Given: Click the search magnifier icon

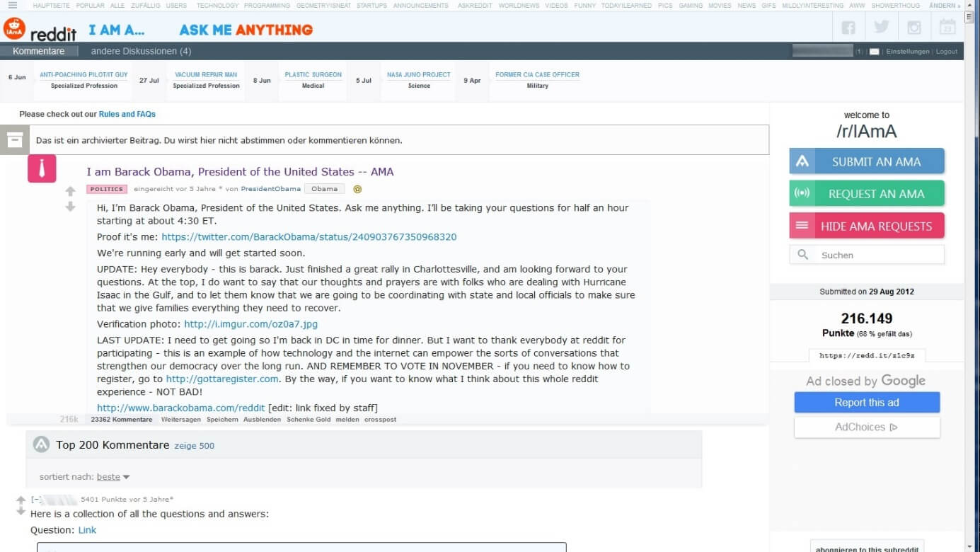Looking at the screenshot, I should point(802,255).
